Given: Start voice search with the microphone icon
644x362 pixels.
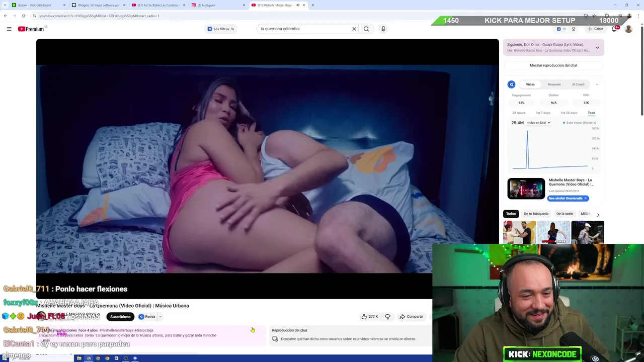Looking at the screenshot, I should 383,29.
